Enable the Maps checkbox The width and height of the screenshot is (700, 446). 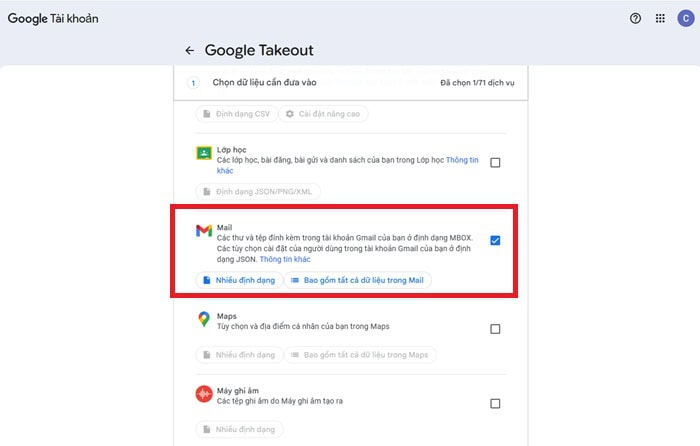495,329
